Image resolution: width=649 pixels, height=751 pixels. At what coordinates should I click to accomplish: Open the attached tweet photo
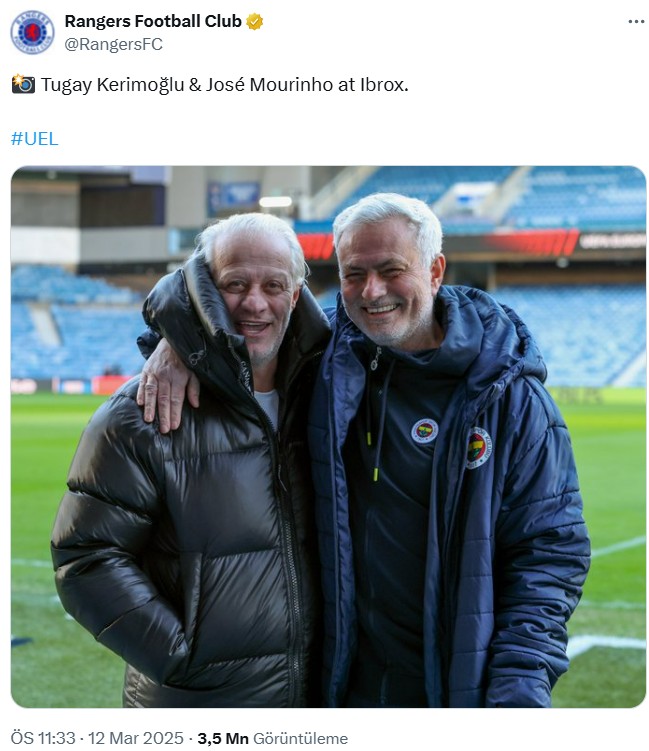pos(328,436)
